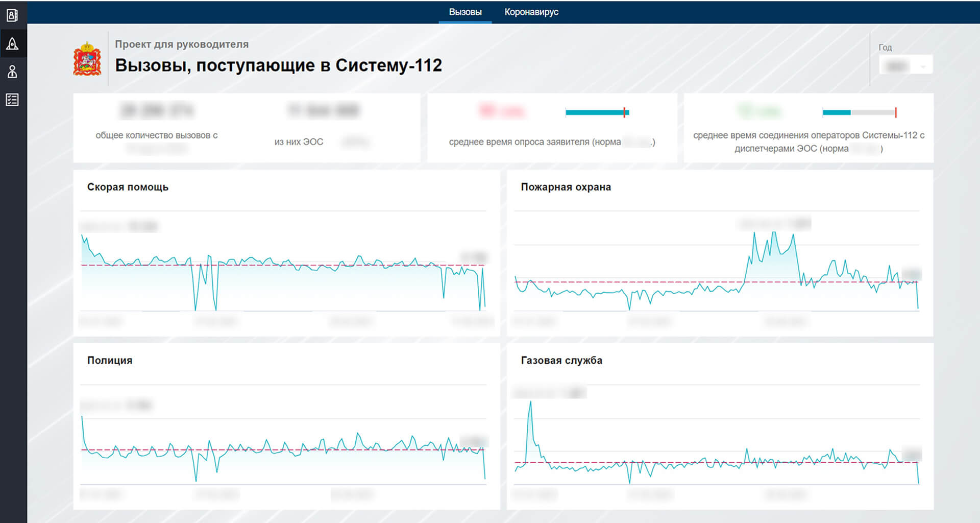Open the contacts book sidebar icon
Image resolution: width=980 pixels, height=523 pixels.
point(12,15)
